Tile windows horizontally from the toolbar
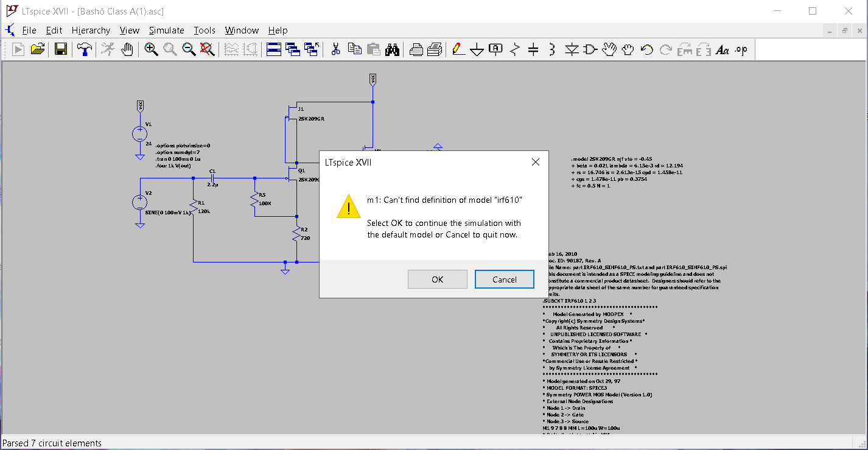The width and height of the screenshot is (868, 450). (x=274, y=50)
